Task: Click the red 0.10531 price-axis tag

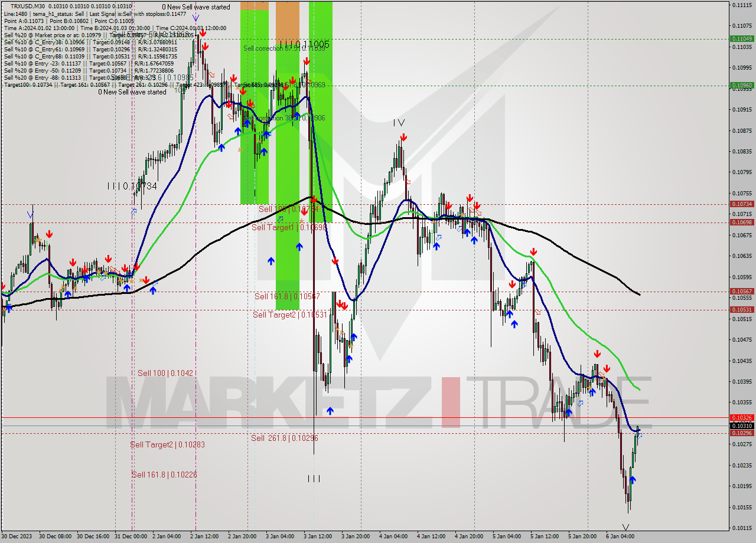Action: point(742,309)
